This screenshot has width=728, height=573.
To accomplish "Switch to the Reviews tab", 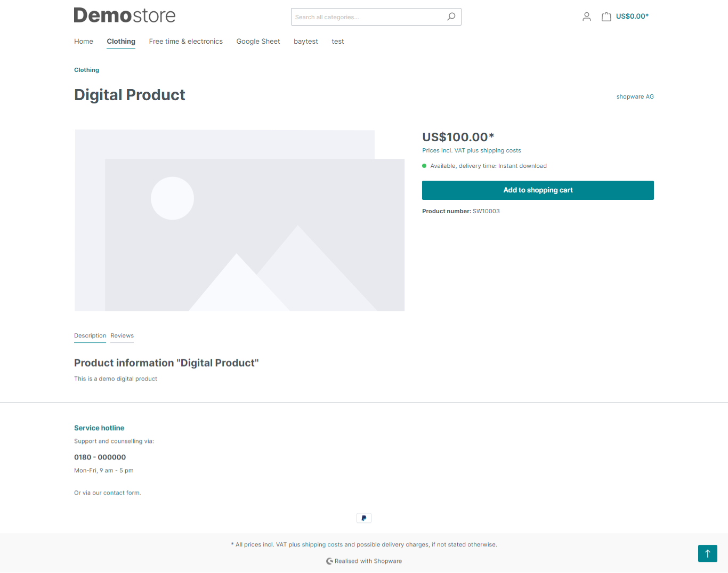I will tap(122, 336).
